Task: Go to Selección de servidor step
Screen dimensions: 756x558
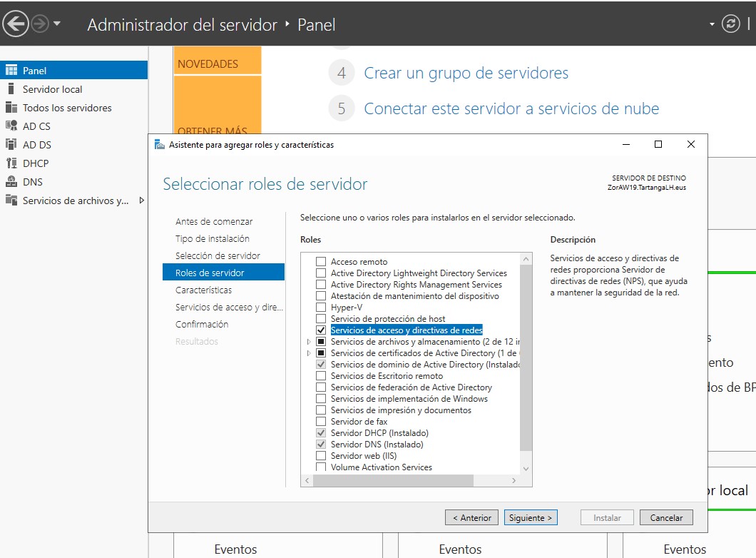Action: [x=218, y=255]
